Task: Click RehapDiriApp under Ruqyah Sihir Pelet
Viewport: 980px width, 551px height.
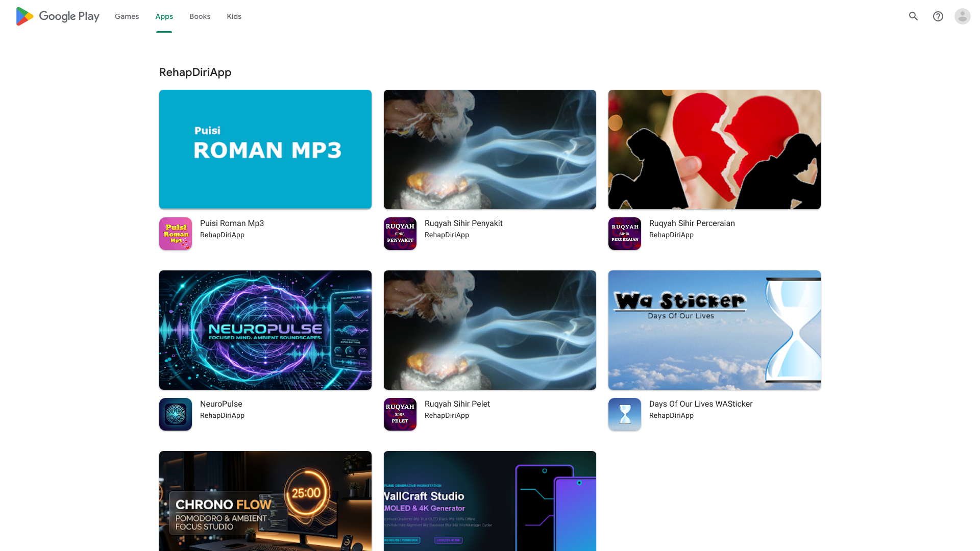Action: 447,416
